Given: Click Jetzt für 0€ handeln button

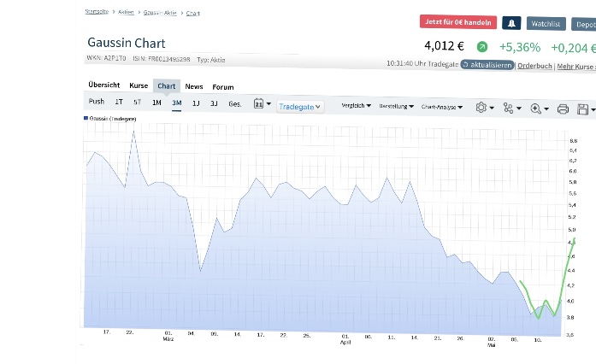Looking at the screenshot, I should (458, 22).
